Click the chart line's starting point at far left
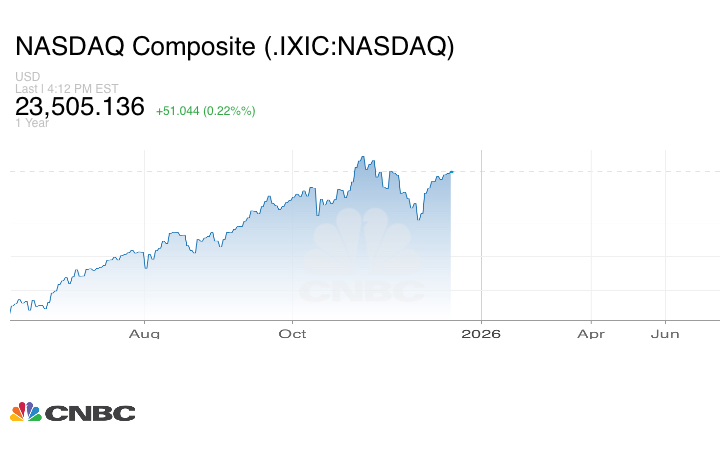 point(11,310)
